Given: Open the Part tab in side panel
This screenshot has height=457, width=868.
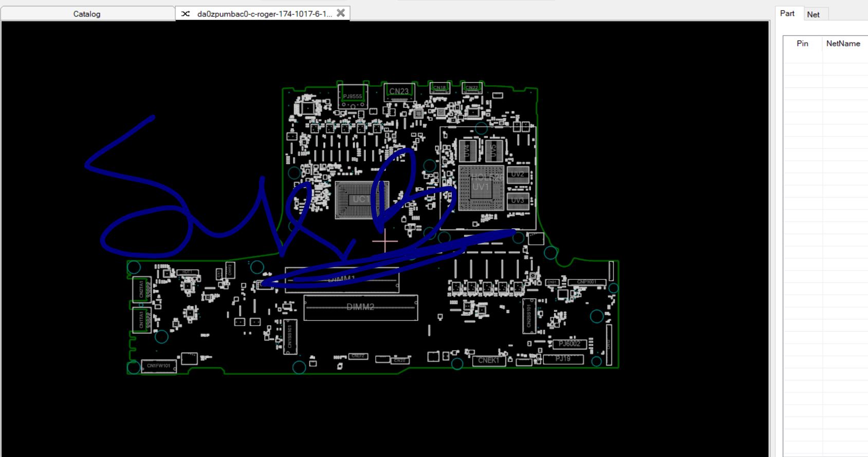Looking at the screenshot, I should click(x=787, y=13).
